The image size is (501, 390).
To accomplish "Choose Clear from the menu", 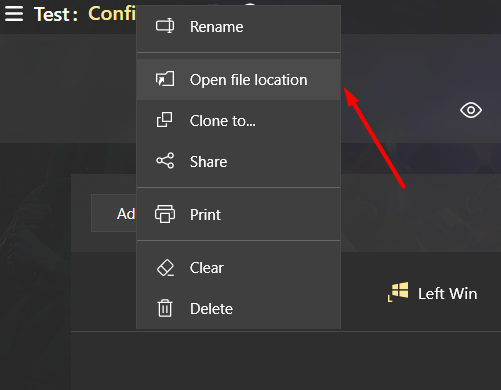I will point(239,268).
